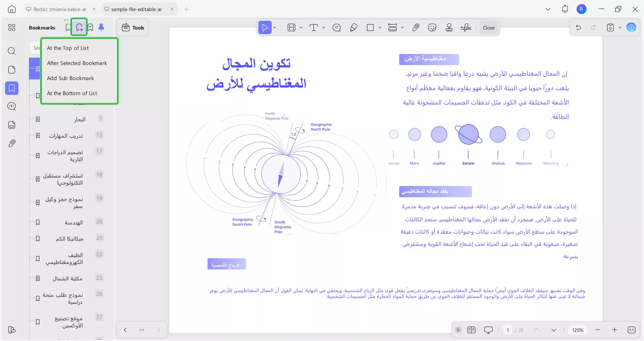Toggle two-page reading view mode
The height and width of the screenshot is (341, 644).
(x=471, y=330)
